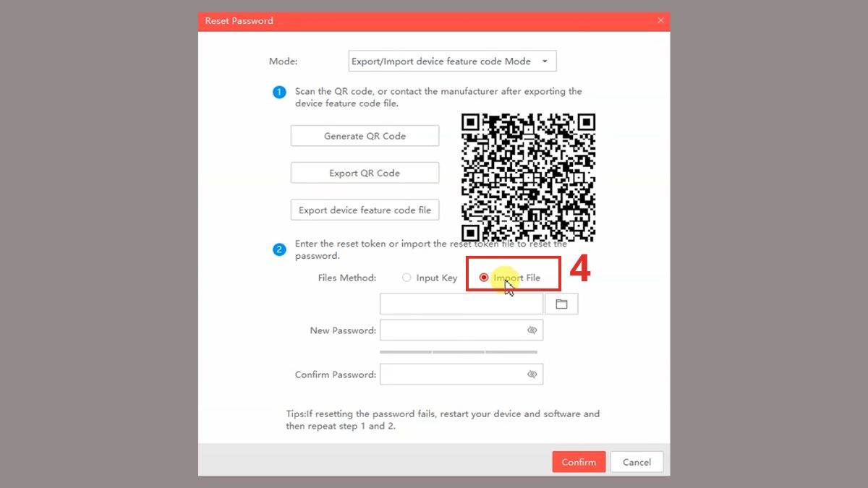Click the displayed QR code image

[x=528, y=177]
